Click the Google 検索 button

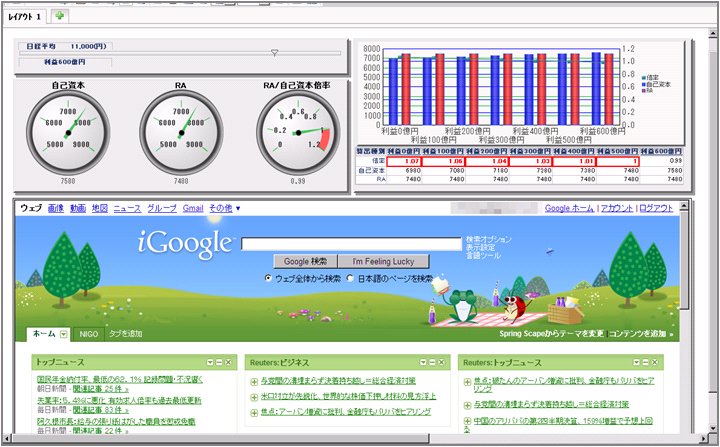pos(305,261)
